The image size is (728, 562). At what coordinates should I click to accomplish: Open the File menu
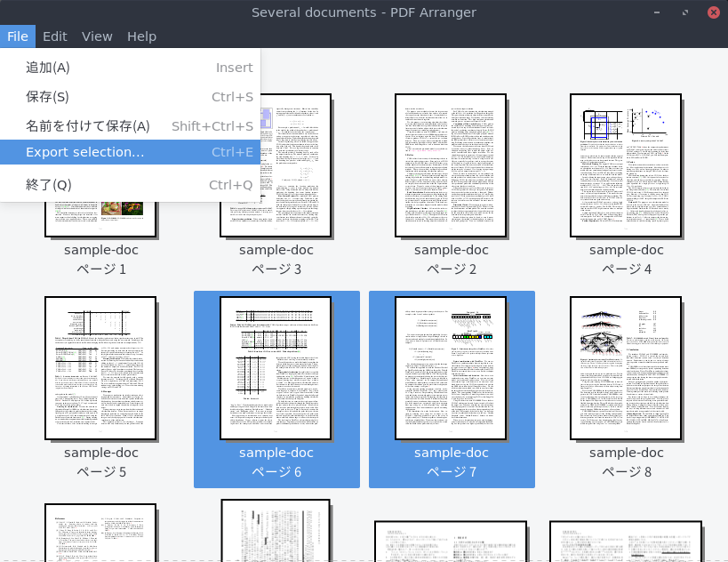[x=18, y=36]
